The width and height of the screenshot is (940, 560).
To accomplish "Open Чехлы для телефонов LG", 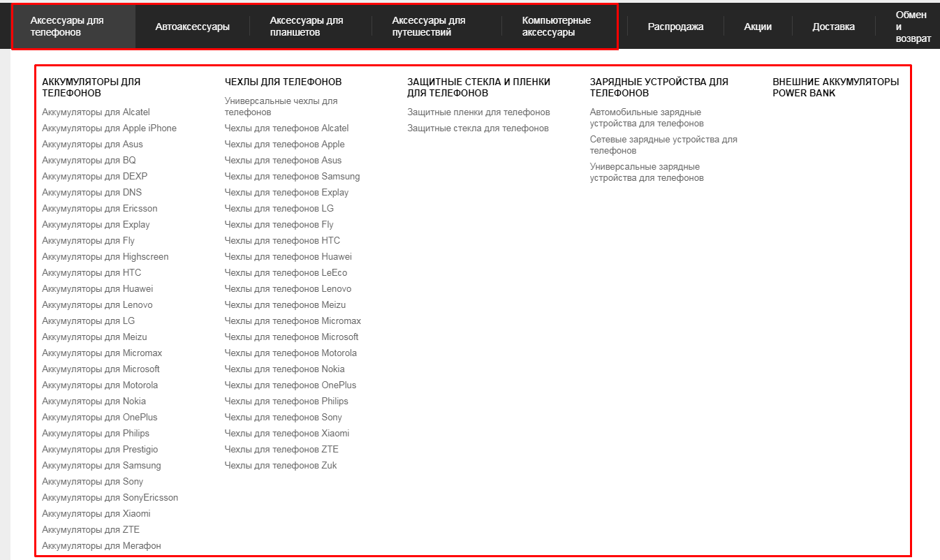I will pyautogui.click(x=279, y=208).
